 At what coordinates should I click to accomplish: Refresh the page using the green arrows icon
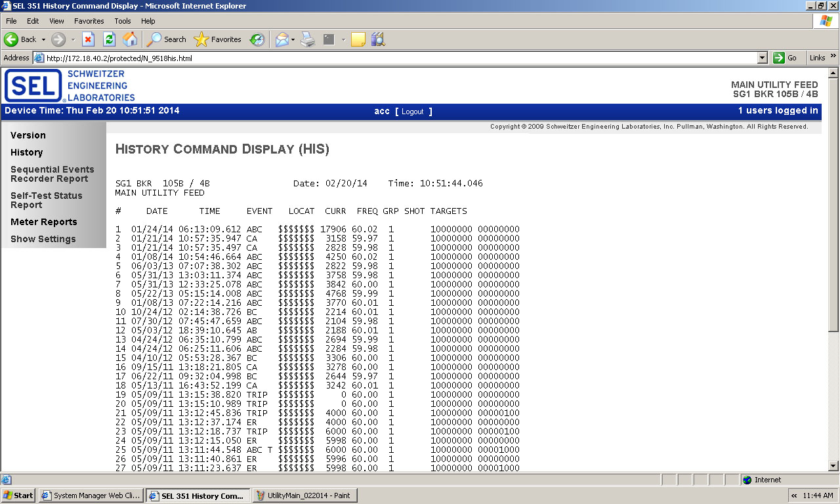109,39
